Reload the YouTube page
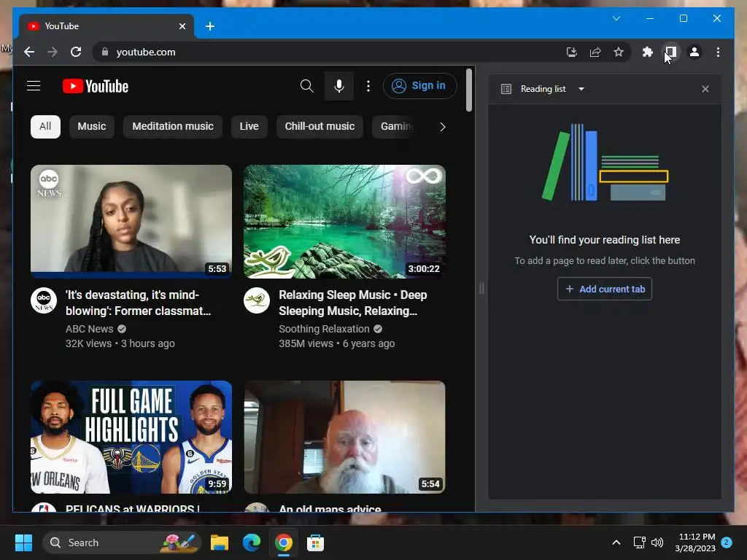The image size is (747, 560). [76, 52]
